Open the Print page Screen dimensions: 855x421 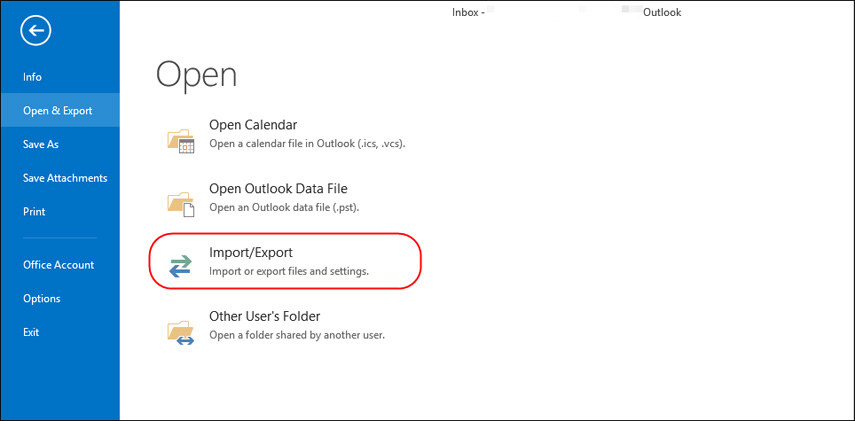34,212
